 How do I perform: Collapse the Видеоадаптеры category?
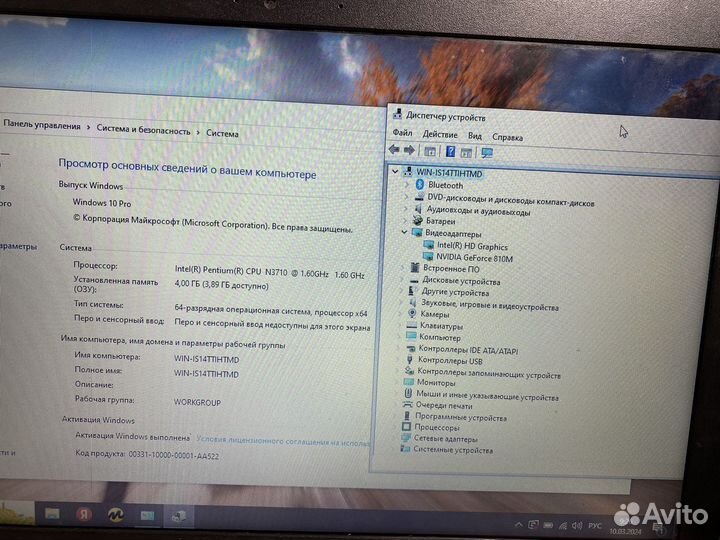click(x=404, y=232)
